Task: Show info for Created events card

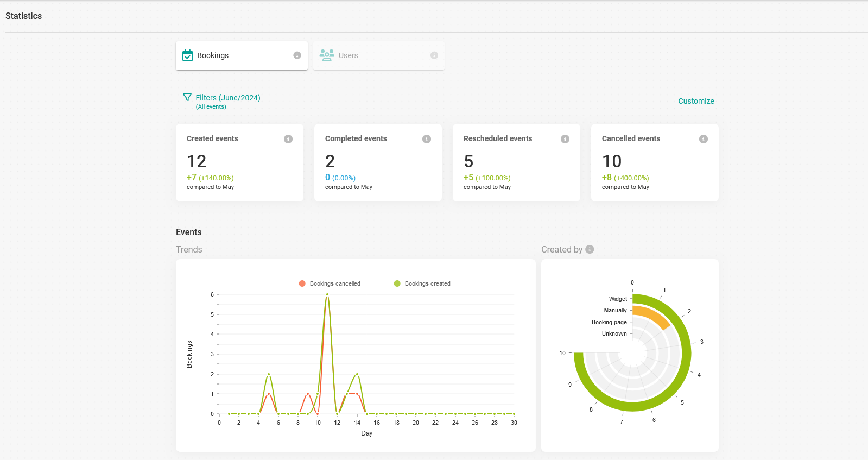Action: 288,139
